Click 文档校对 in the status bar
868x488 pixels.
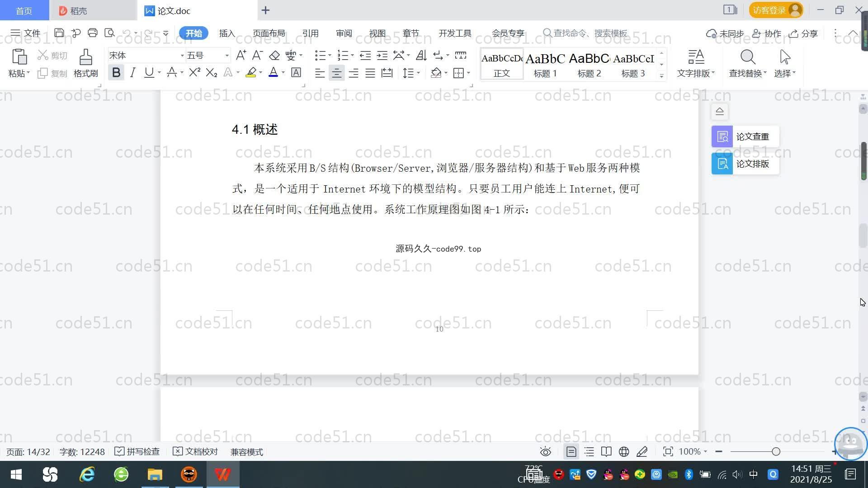(195, 451)
